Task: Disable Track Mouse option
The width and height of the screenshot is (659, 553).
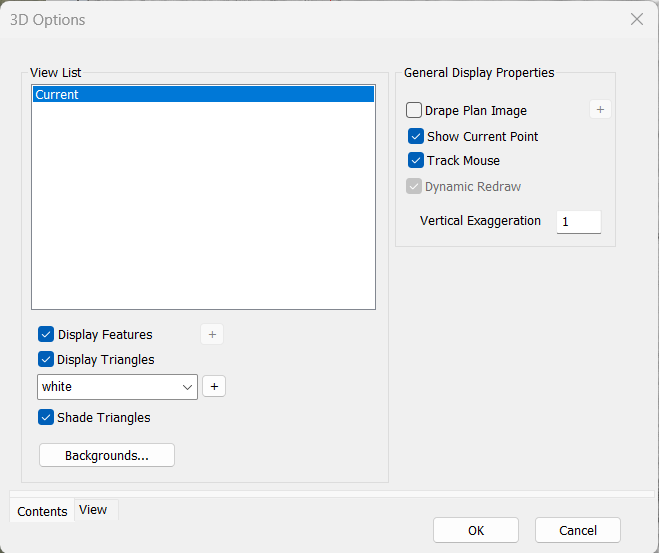Action: 416,160
